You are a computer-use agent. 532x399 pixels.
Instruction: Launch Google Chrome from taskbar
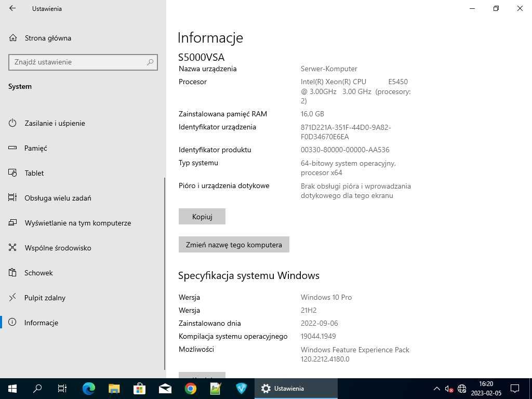point(190,389)
